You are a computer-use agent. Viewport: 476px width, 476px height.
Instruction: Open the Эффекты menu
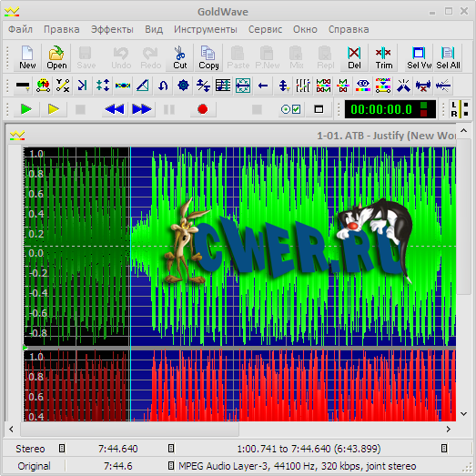pos(112,29)
